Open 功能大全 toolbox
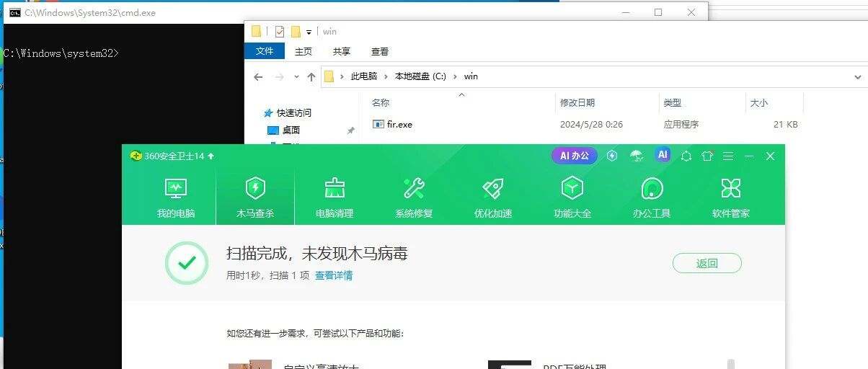868x369 pixels. click(x=572, y=198)
